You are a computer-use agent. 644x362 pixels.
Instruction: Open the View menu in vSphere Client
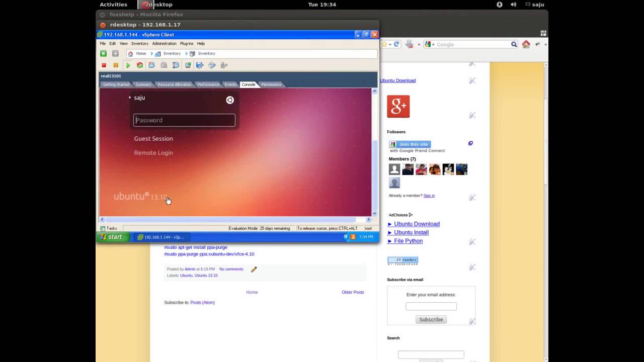(123, 44)
